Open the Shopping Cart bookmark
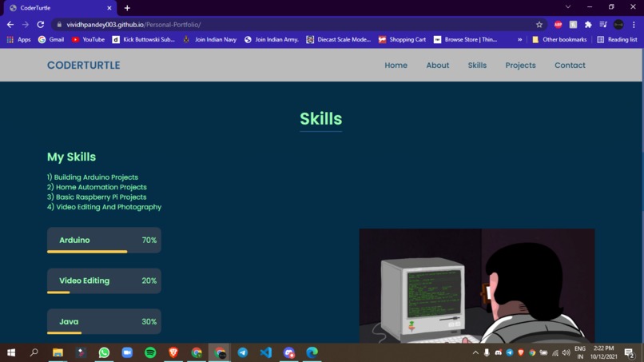The width and height of the screenshot is (644, 362). pos(402,39)
